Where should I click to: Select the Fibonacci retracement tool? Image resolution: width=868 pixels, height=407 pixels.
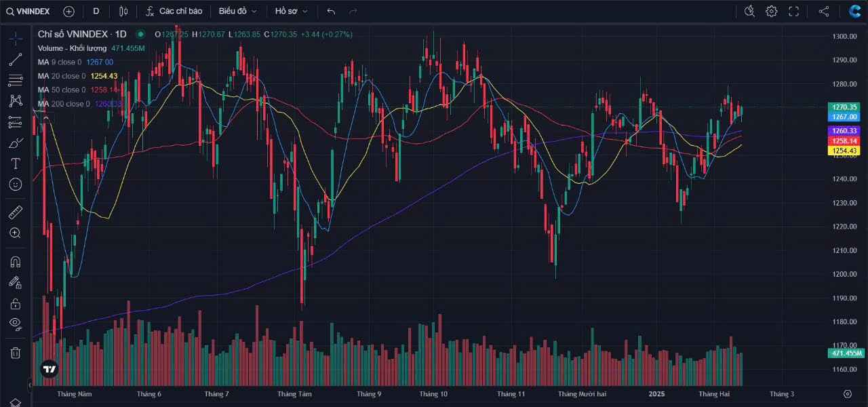(x=15, y=81)
